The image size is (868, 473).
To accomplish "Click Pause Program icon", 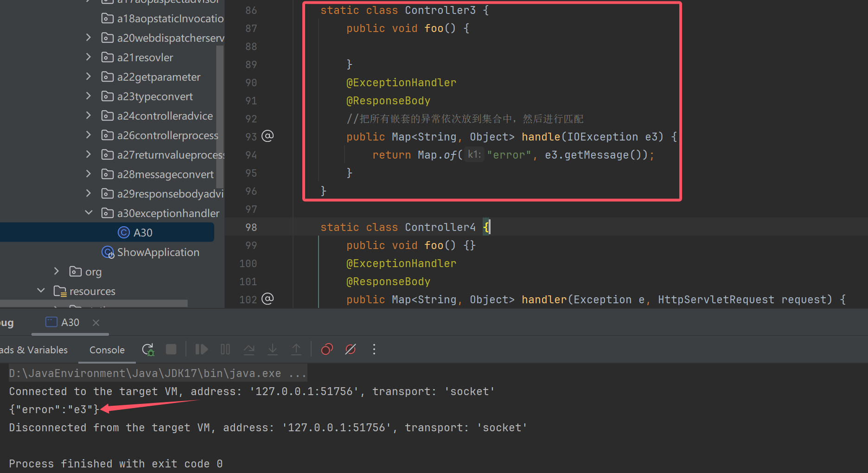I will tap(225, 349).
